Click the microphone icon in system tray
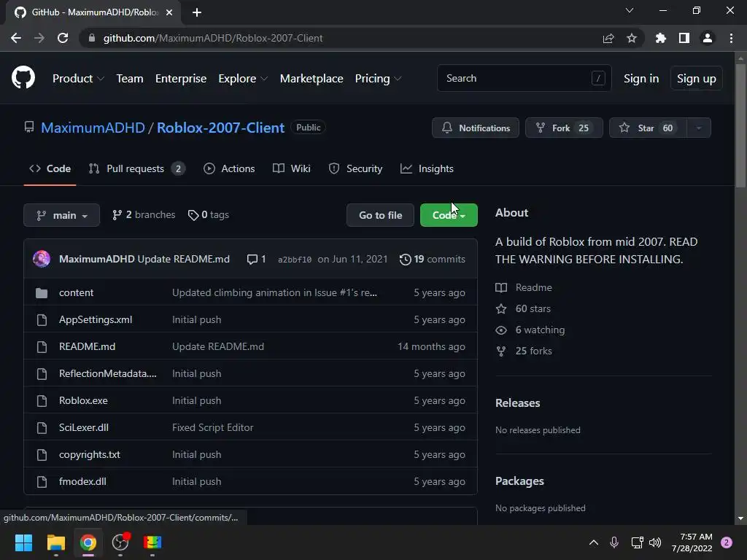Image resolution: width=747 pixels, height=560 pixels. click(614, 542)
